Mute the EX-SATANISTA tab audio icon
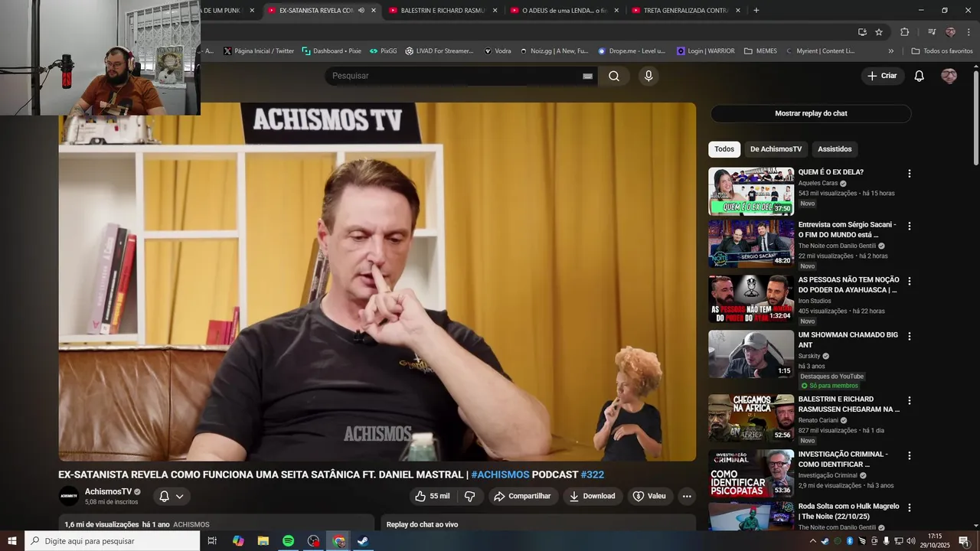Screen dimensions: 980x551 tap(361, 10)
